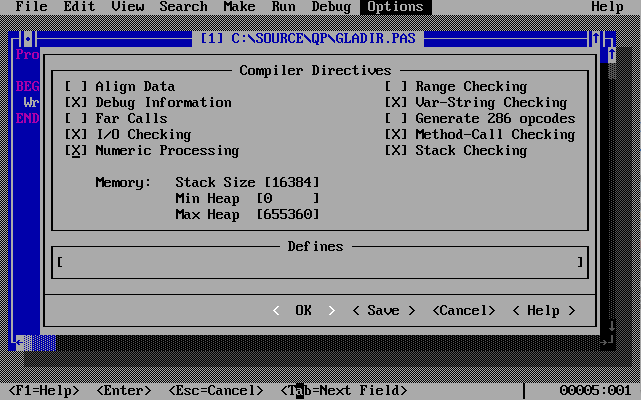Disable Debug Information option
641x400 pixels.
tap(76, 103)
